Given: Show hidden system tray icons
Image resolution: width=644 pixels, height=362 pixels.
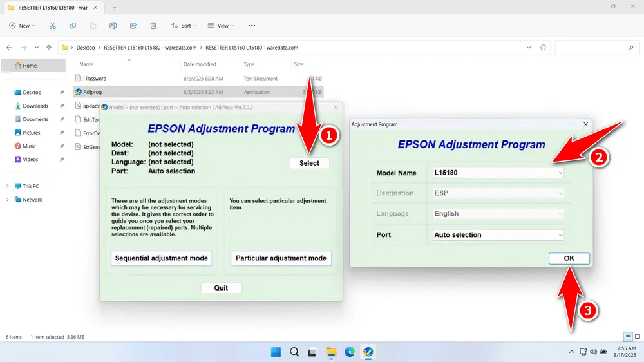Looking at the screenshot, I should click(x=571, y=352).
